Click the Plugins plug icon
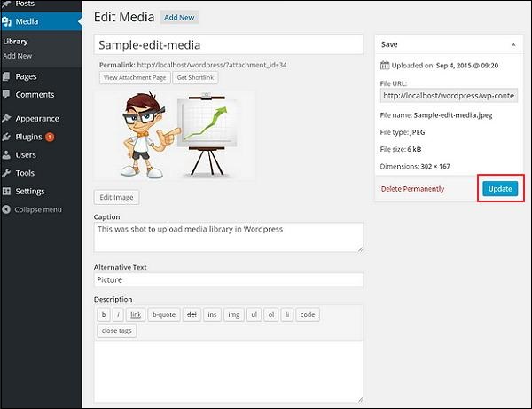 pos(7,137)
